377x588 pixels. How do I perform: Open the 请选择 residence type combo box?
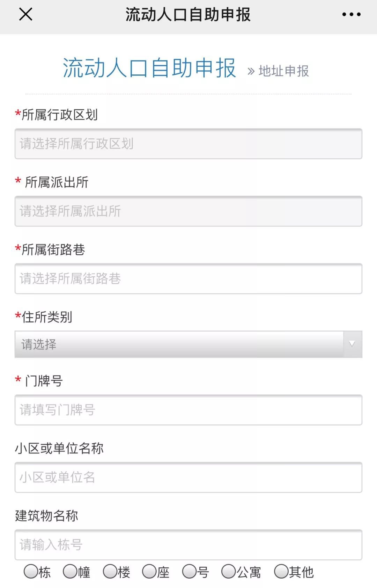(179, 344)
